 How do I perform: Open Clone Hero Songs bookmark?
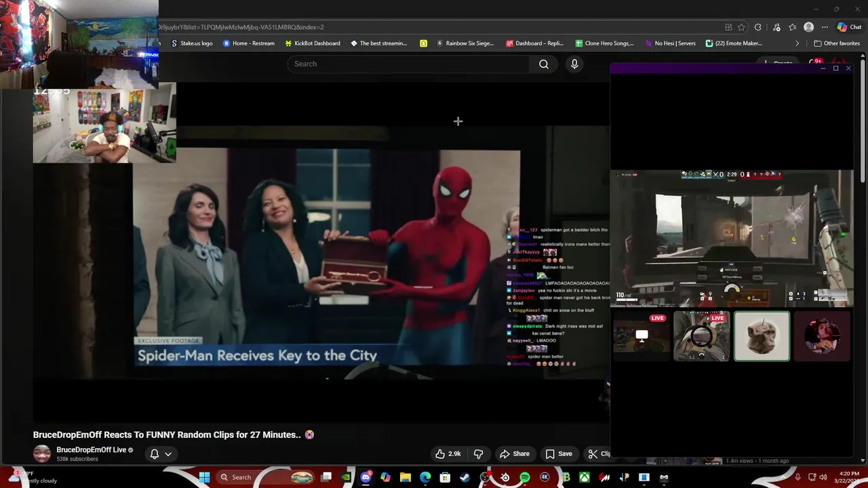point(604,43)
